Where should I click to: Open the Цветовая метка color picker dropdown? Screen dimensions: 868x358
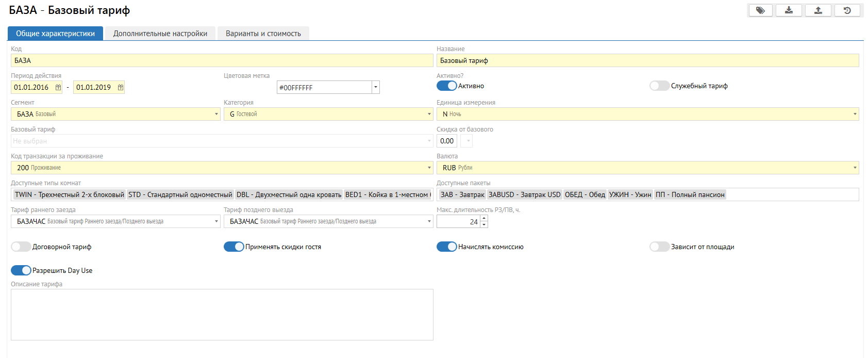376,88
